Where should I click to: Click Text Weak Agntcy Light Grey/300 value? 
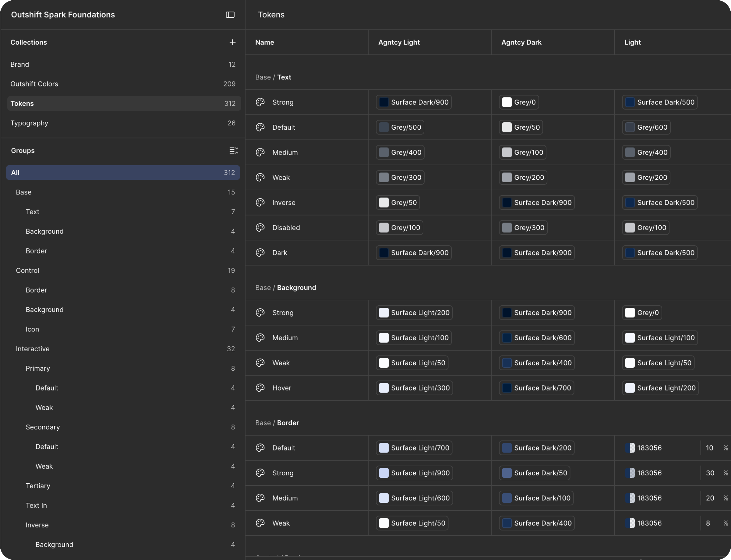point(400,177)
